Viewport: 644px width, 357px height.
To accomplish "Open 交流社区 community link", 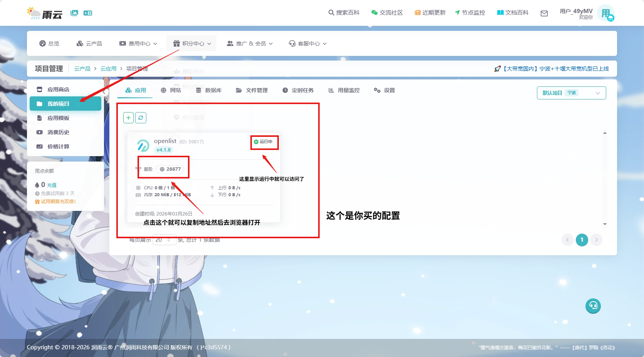I will click(387, 13).
